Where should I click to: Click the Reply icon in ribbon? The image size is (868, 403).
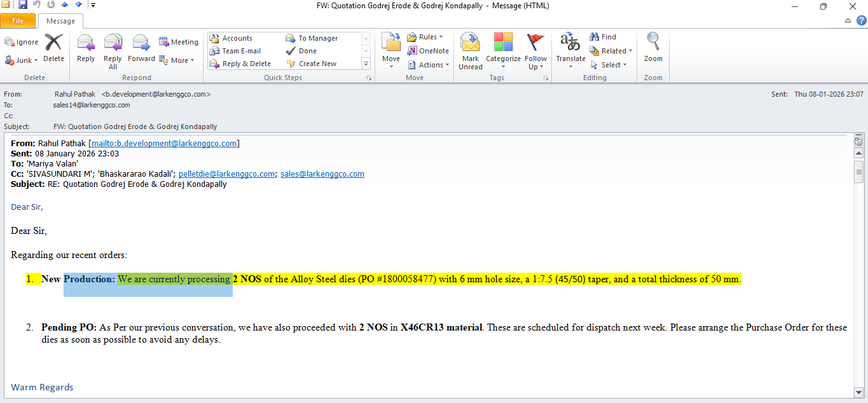coord(86,49)
